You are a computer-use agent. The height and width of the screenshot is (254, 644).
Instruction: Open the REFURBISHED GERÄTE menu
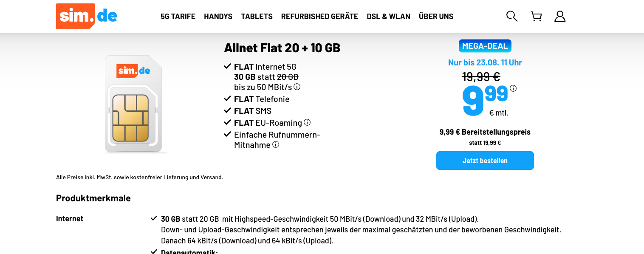[x=319, y=17]
